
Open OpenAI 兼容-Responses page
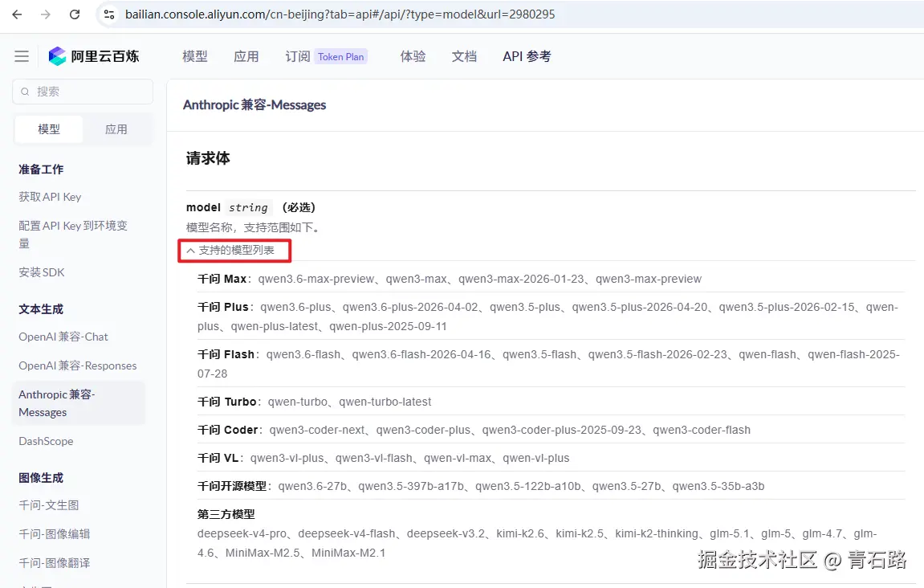pos(77,365)
